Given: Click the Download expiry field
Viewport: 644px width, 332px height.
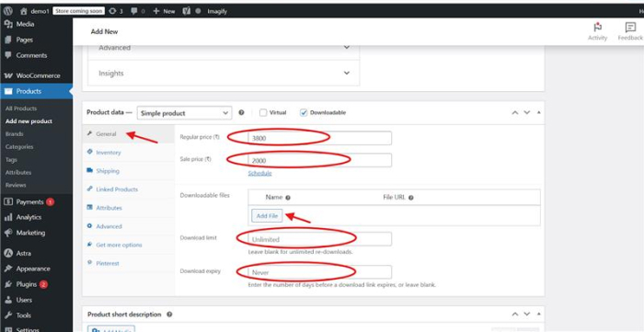Looking at the screenshot, I should (x=319, y=272).
